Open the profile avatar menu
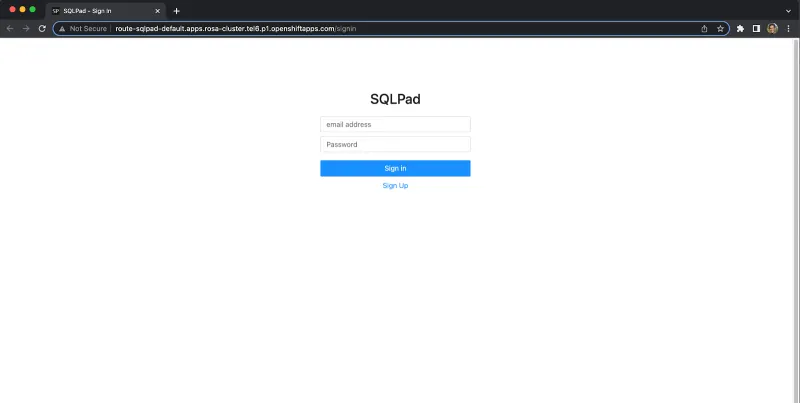The width and height of the screenshot is (800, 403). [772, 29]
